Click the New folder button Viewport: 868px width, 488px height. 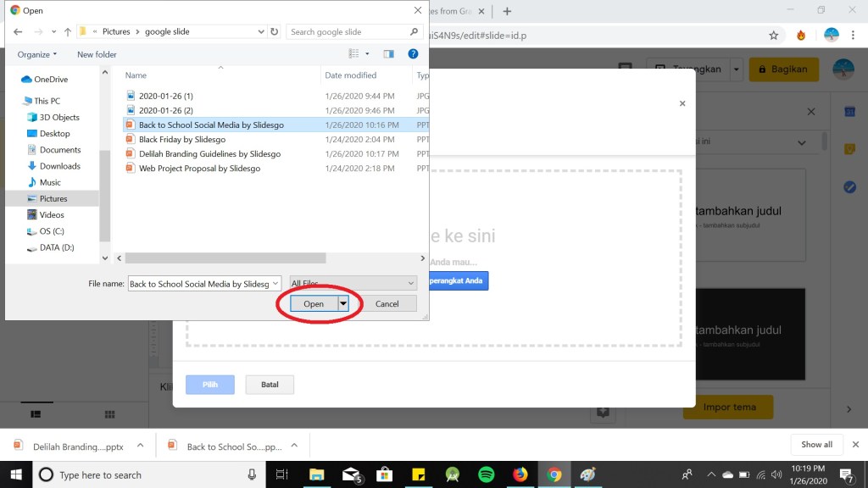click(x=97, y=54)
